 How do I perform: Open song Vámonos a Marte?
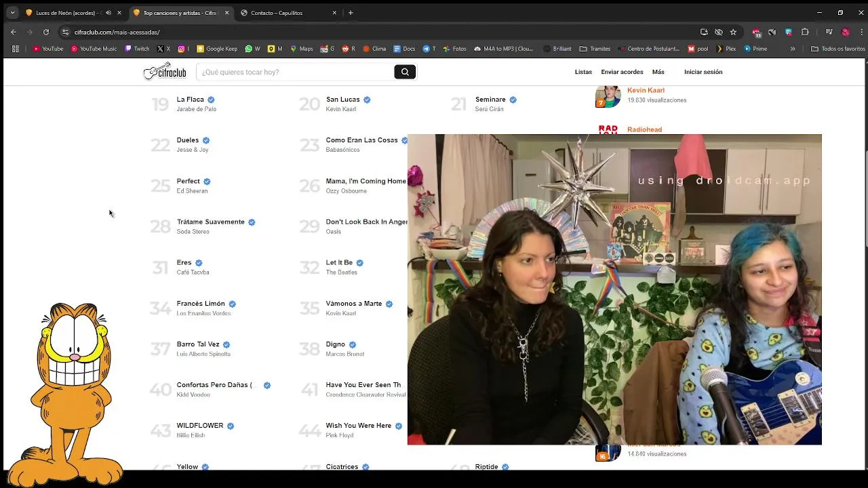[354, 304]
